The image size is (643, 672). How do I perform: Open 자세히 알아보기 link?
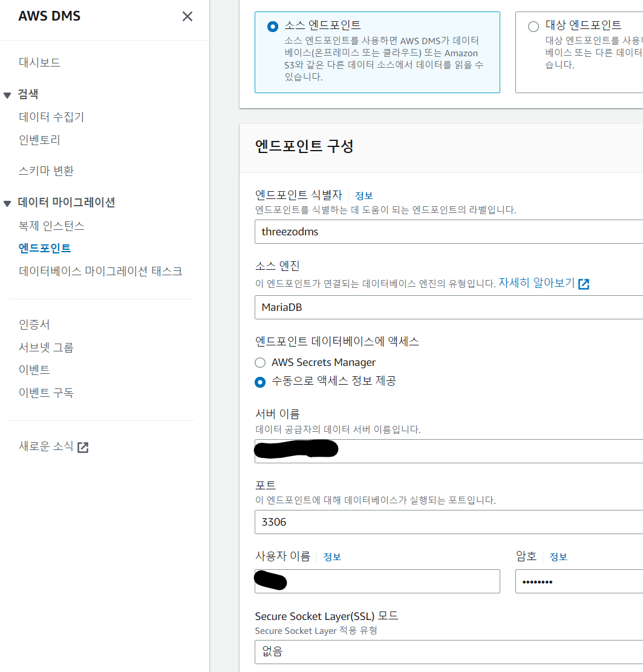coord(537,283)
